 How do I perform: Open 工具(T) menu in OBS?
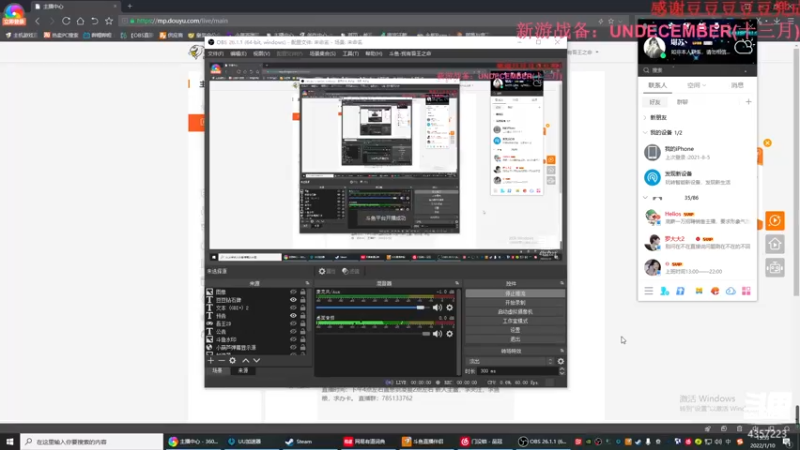click(350, 54)
